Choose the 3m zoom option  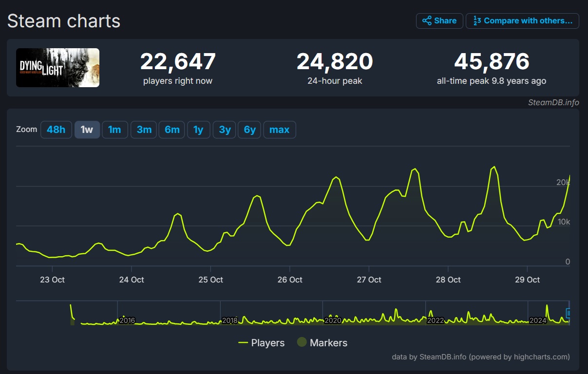[144, 130]
